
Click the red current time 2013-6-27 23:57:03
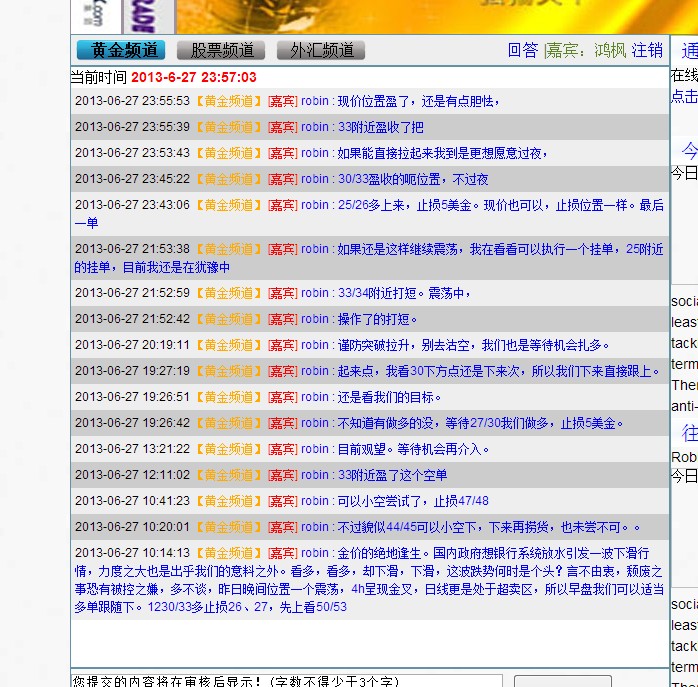(193, 77)
